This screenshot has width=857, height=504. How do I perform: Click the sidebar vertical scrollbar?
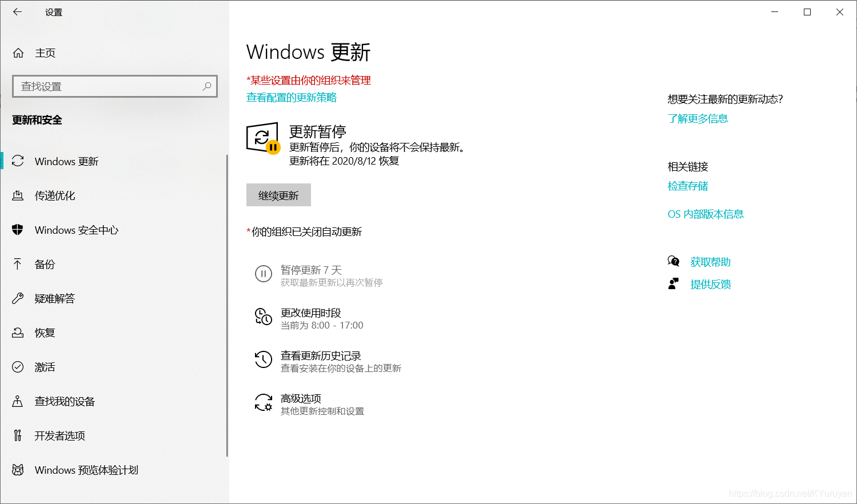(227, 306)
